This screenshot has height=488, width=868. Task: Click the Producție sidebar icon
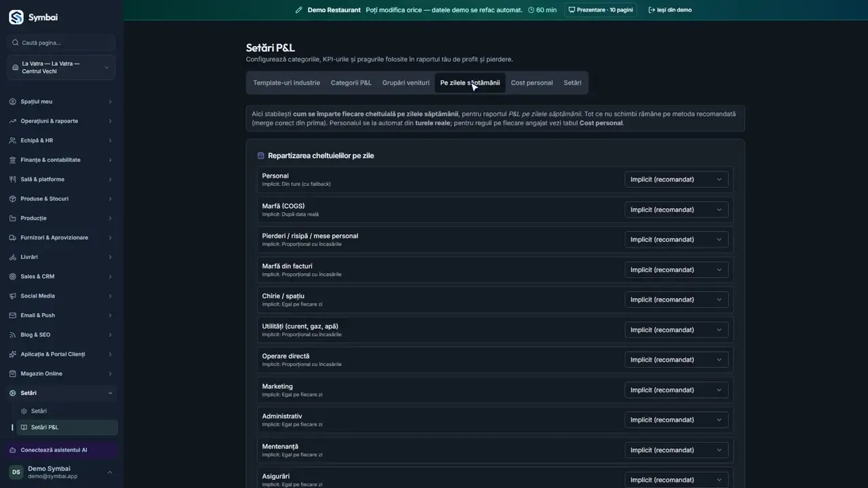click(13, 218)
